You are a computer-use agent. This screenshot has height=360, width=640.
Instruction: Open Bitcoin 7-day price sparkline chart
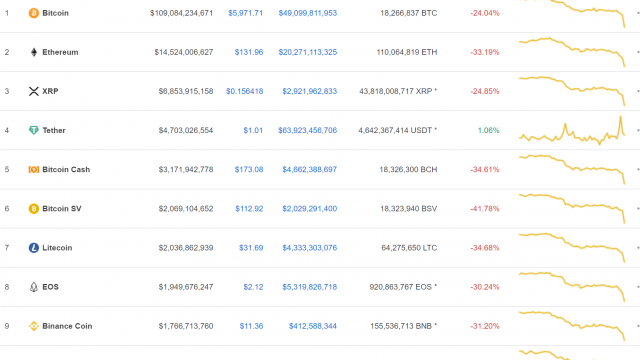(x=572, y=13)
